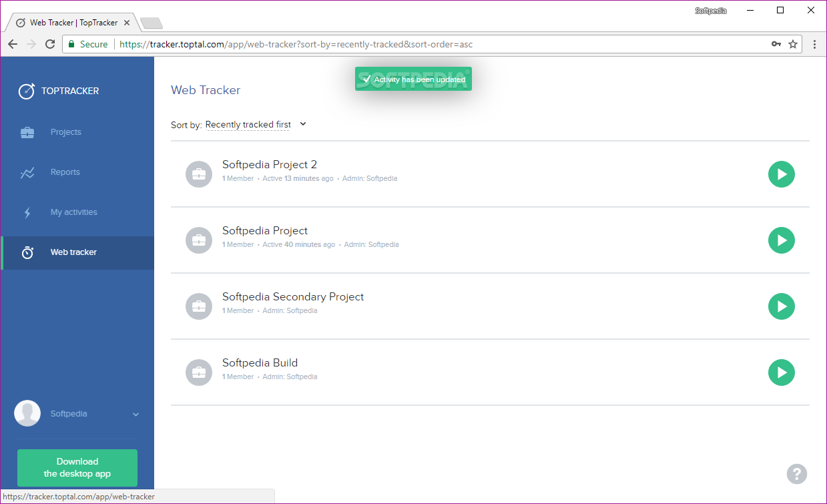Click the Secure padlock icon
The width and height of the screenshot is (827, 504).
[x=72, y=44]
